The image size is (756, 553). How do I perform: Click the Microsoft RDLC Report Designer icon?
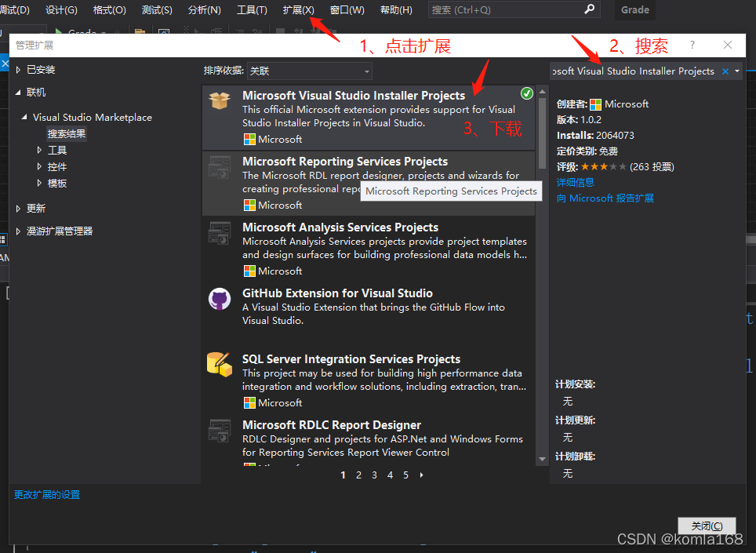pos(220,431)
